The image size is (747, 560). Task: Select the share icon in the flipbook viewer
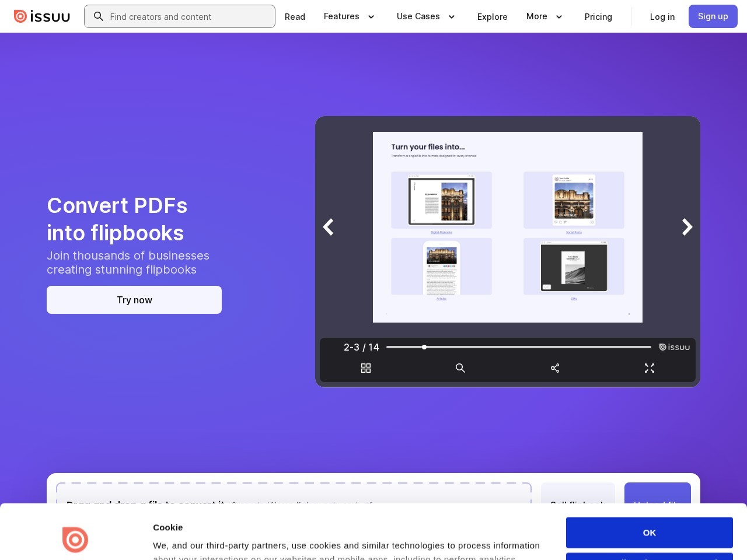[555, 368]
